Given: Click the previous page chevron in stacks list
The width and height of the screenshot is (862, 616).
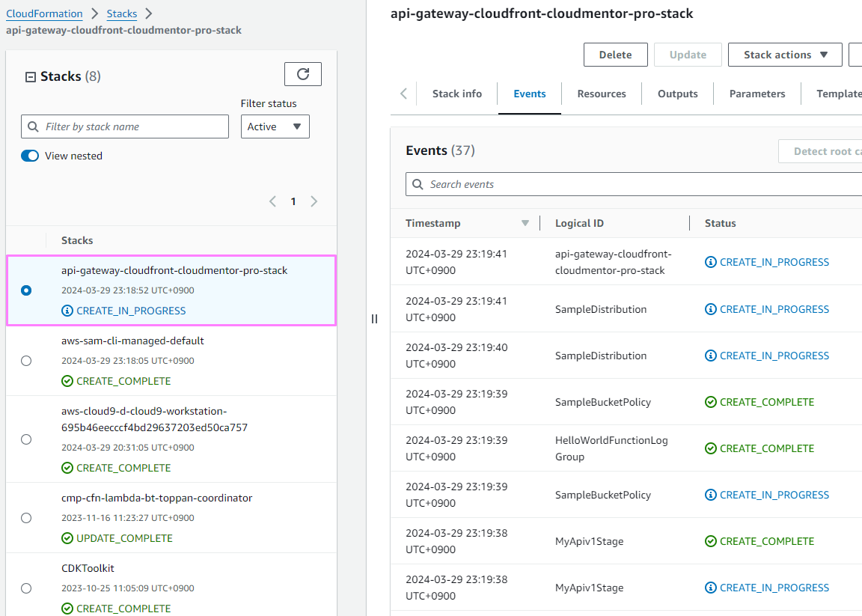Looking at the screenshot, I should tap(272, 201).
